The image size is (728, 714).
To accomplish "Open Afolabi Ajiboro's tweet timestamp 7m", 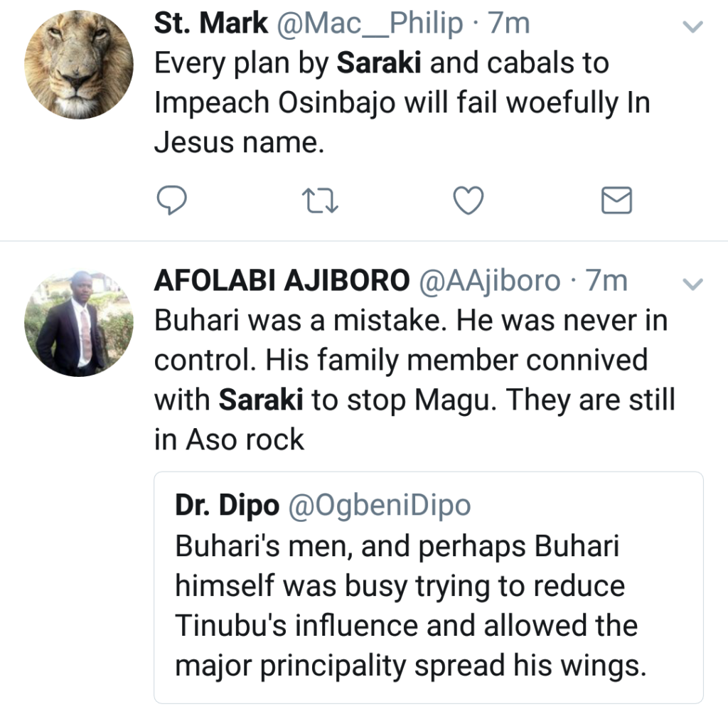I will point(606,282).
